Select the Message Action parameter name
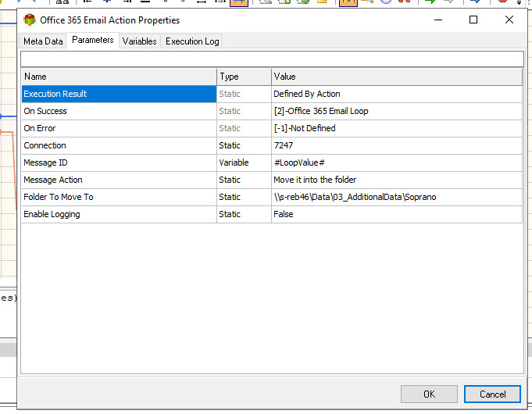Image resolution: width=532 pixels, height=414 pixels. (x=119, y=180)
